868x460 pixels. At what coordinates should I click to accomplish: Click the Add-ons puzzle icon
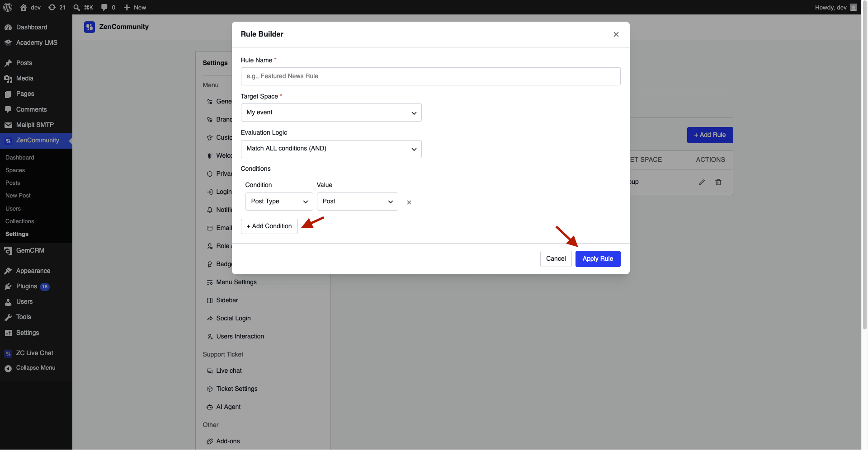(210, 441)
